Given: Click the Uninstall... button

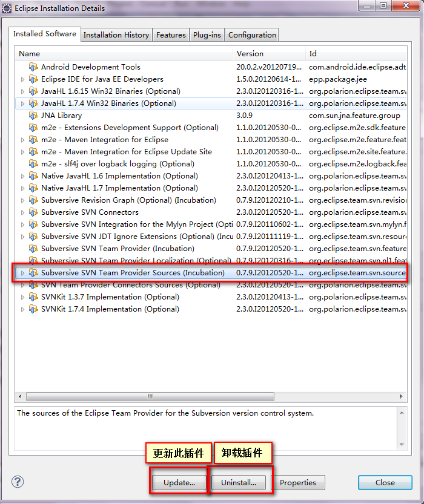Looking at the screenshot, I should coord(239,482).
